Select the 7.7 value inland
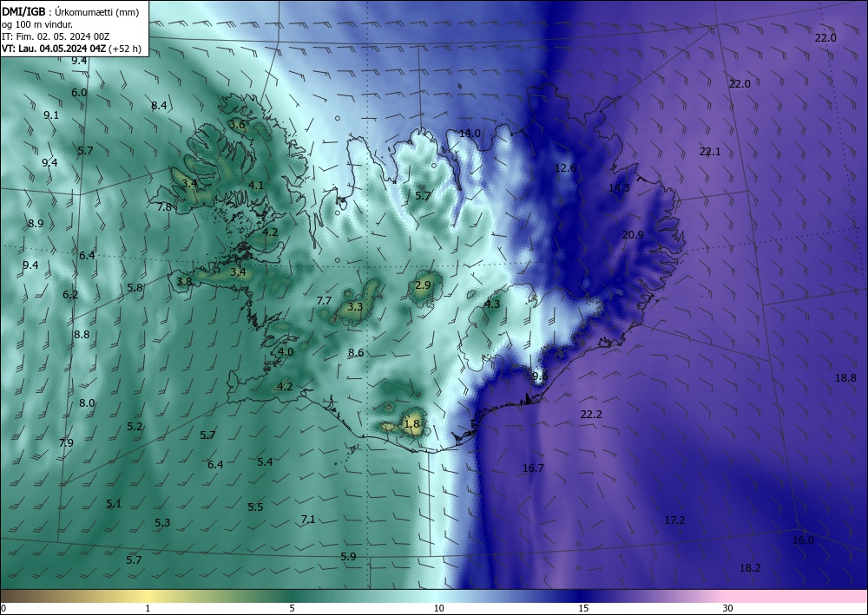868x615 pixels. (324, 300)
